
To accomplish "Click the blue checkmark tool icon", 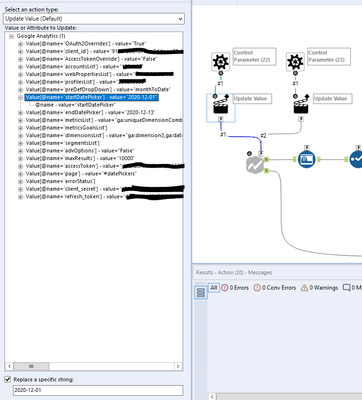I will (356, 159).
